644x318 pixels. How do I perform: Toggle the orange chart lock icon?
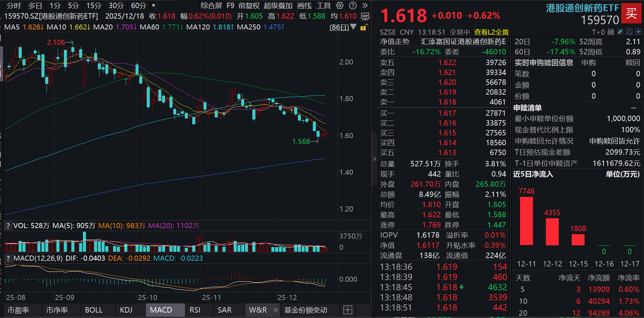(x=363, y=27)
